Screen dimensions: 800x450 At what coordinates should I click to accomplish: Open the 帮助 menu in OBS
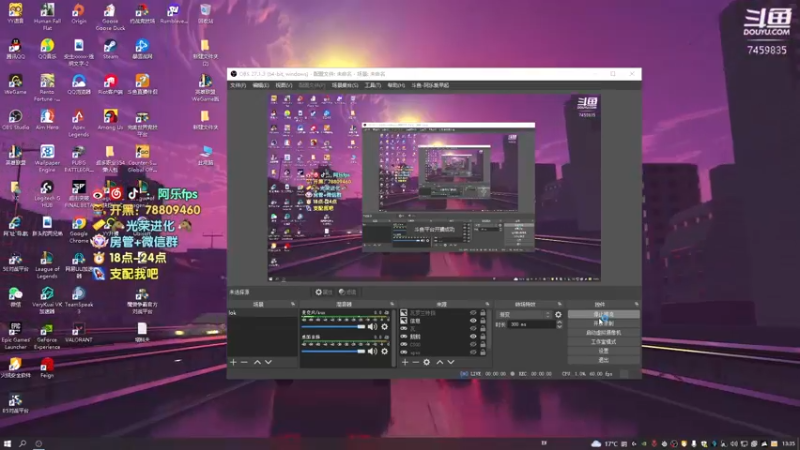[396, 85]
